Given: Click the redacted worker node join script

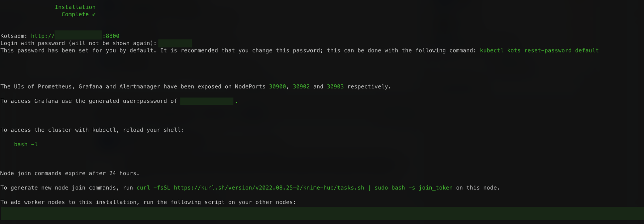Looking at the screenshot, I should [322, 213].
